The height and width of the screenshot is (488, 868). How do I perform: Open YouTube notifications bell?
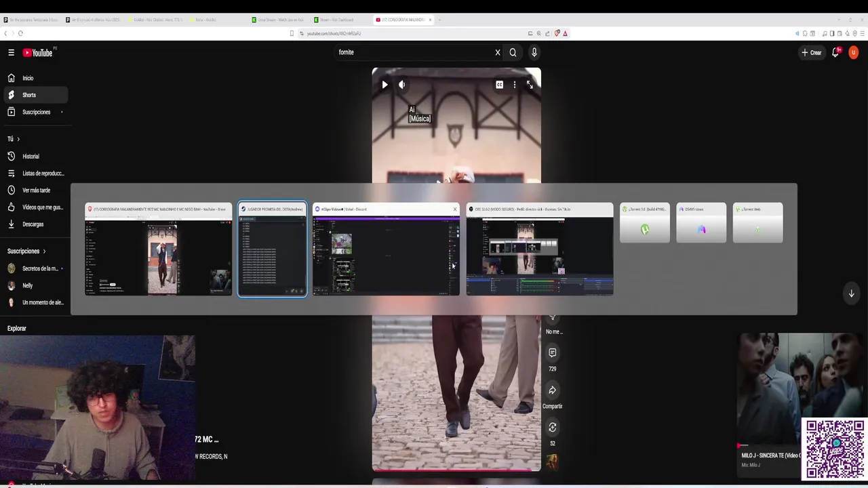[x=835, y=52]
